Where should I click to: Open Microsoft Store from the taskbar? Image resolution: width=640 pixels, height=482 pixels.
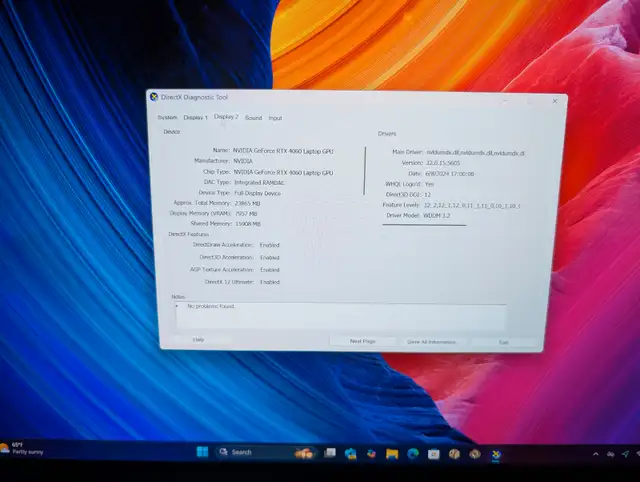pyautogui.click(x=433, y=454)
